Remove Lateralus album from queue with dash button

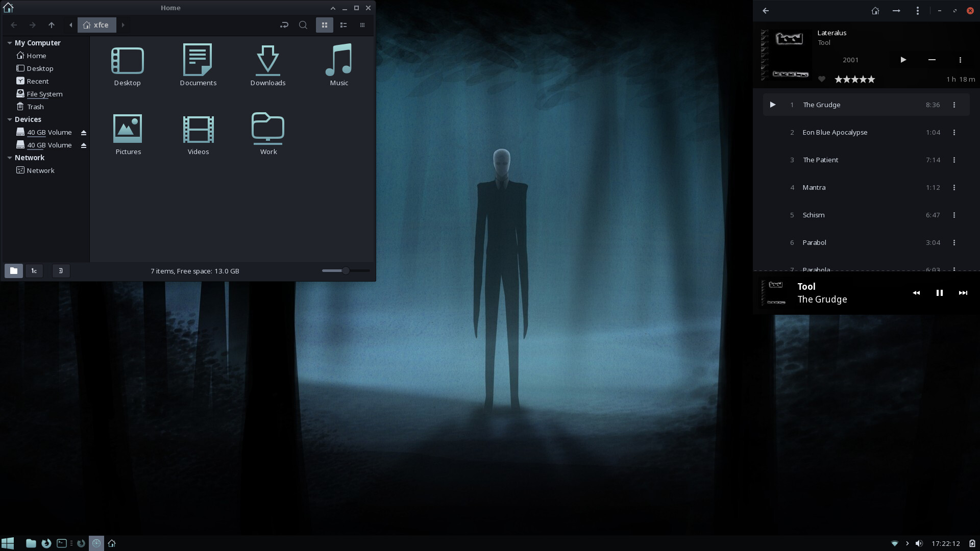point(932,60)
